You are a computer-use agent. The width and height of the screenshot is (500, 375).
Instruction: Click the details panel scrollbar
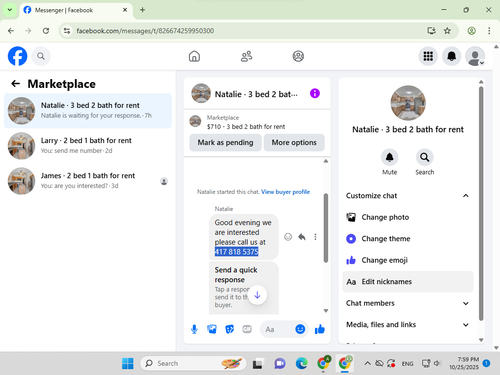point(481,203)
